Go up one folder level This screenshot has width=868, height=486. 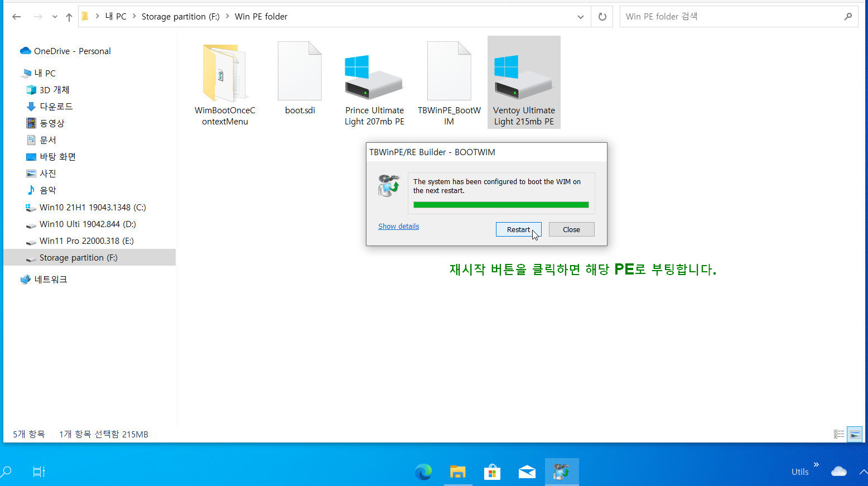(x=69, y=17)
